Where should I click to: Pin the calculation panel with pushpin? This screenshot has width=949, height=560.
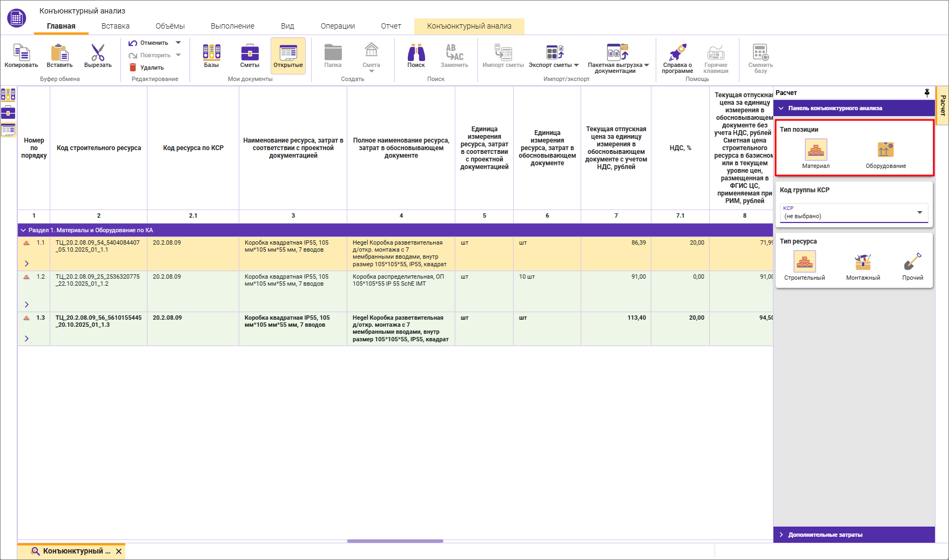tap(927, 93)
